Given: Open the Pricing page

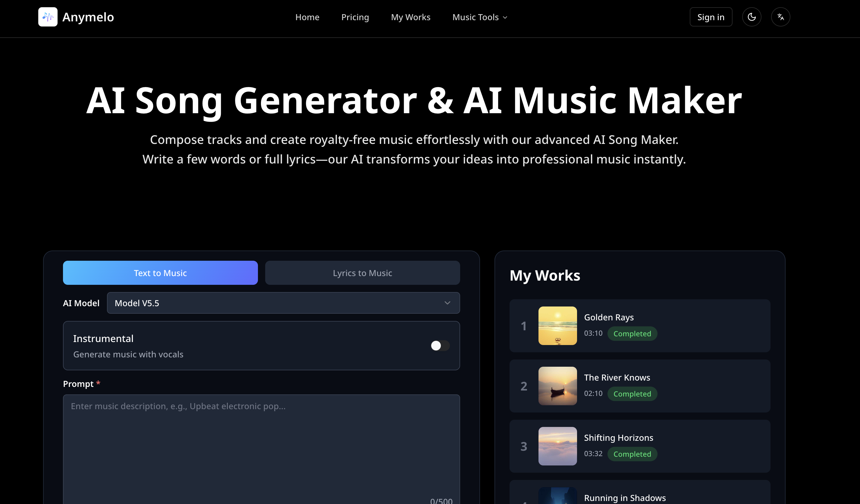Looking at the screenshot, I should [355, 17].
